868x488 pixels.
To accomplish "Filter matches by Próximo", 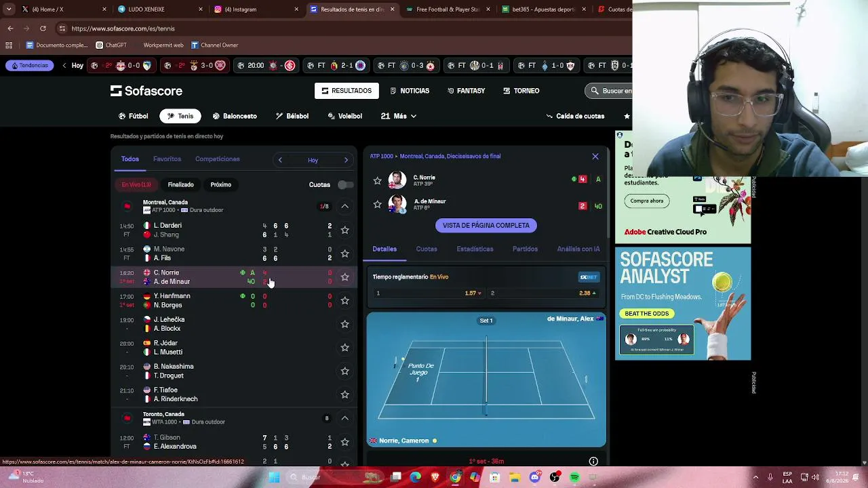I will point(220,184).
